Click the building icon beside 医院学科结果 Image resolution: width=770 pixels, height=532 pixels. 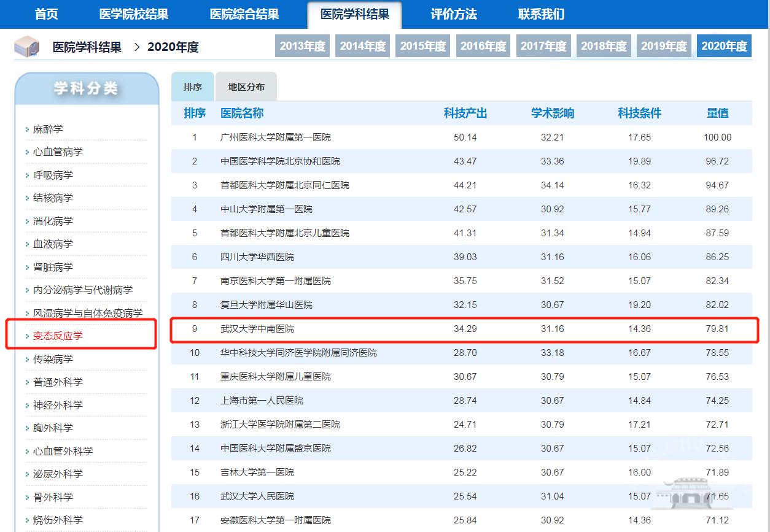pos(27,47)
